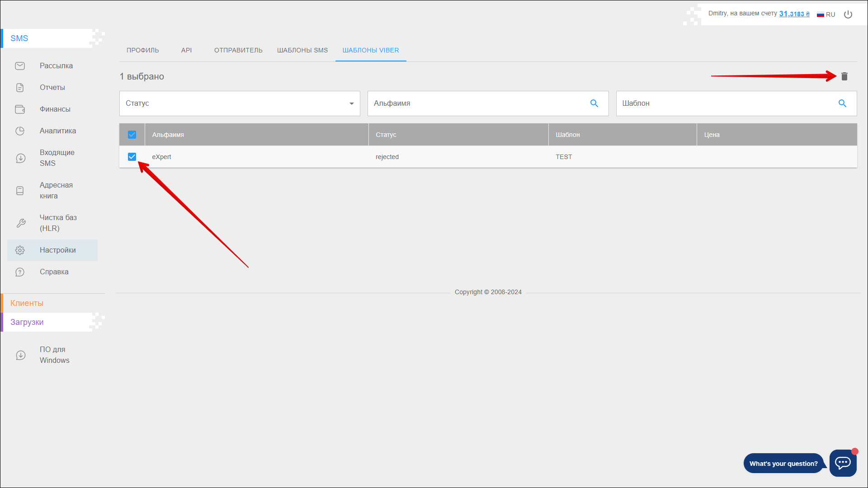The width and height of the screenshot is (868, 488).
Task: Click the Чистка баз wrench icon
Action: point(21,223)
